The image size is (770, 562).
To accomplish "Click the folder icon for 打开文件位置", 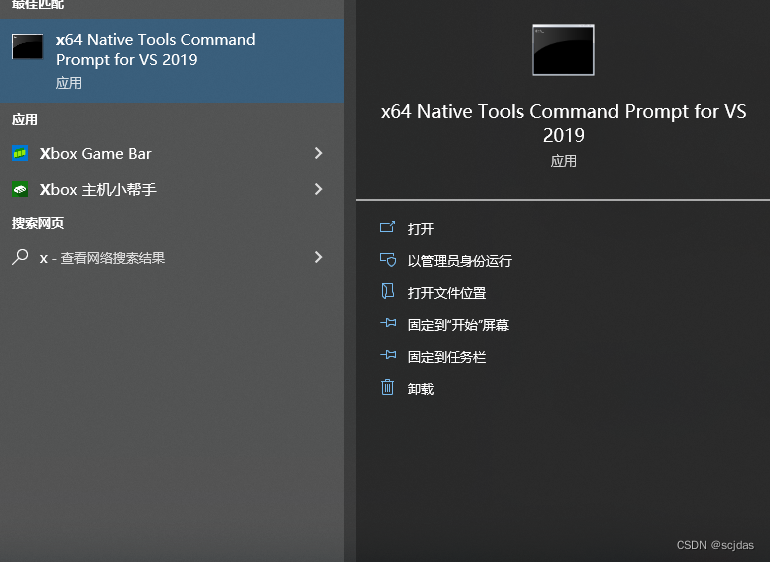I will tap(387, 291).
